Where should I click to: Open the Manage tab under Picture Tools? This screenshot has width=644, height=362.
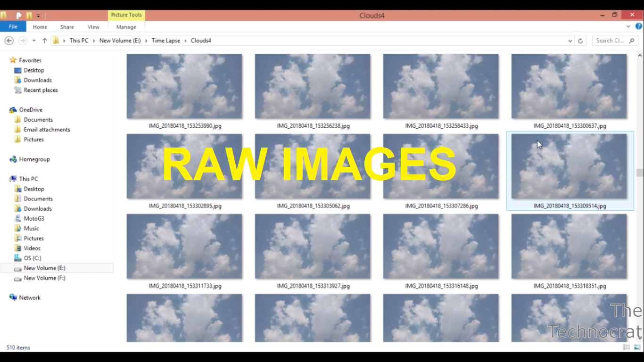tap(126, 27)
